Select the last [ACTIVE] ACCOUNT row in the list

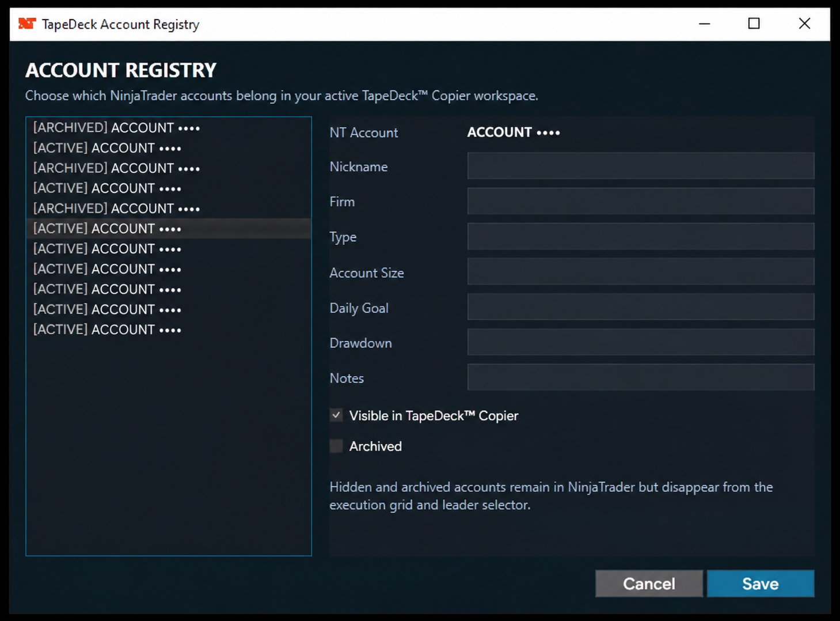click(x=169, y=330)
